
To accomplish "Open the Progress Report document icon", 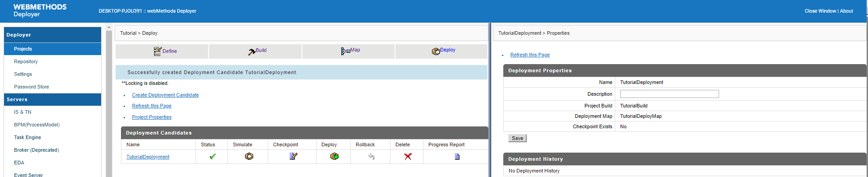I will tap(457, 157).
